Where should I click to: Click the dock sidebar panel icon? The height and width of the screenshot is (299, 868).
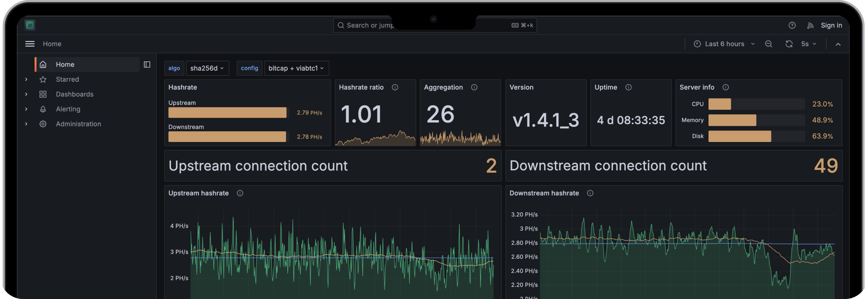(x=147, y=65)
